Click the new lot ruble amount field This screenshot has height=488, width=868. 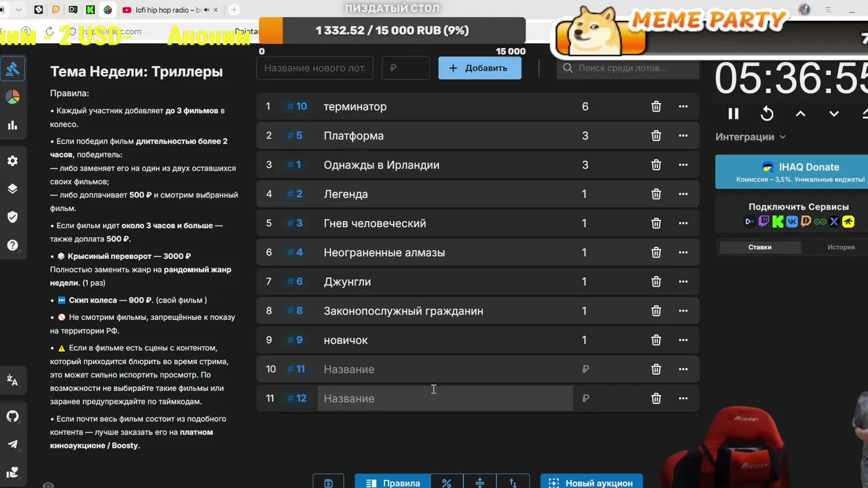tap(406, 68)
